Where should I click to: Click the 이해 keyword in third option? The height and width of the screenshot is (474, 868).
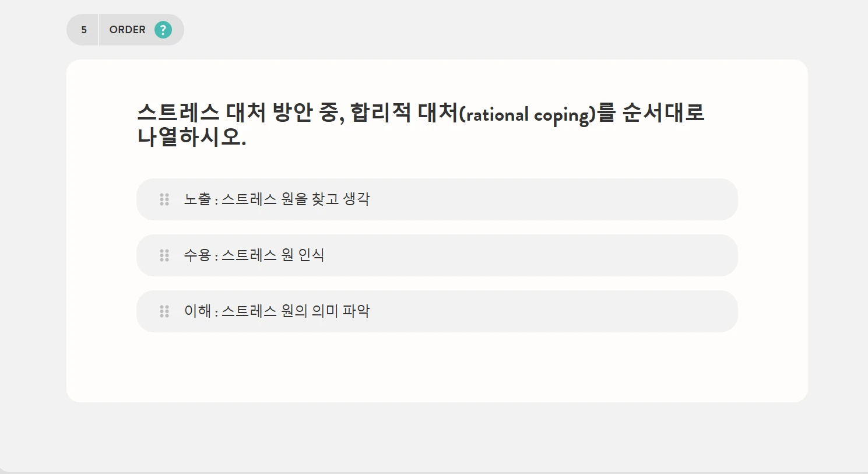pos(198,311)
